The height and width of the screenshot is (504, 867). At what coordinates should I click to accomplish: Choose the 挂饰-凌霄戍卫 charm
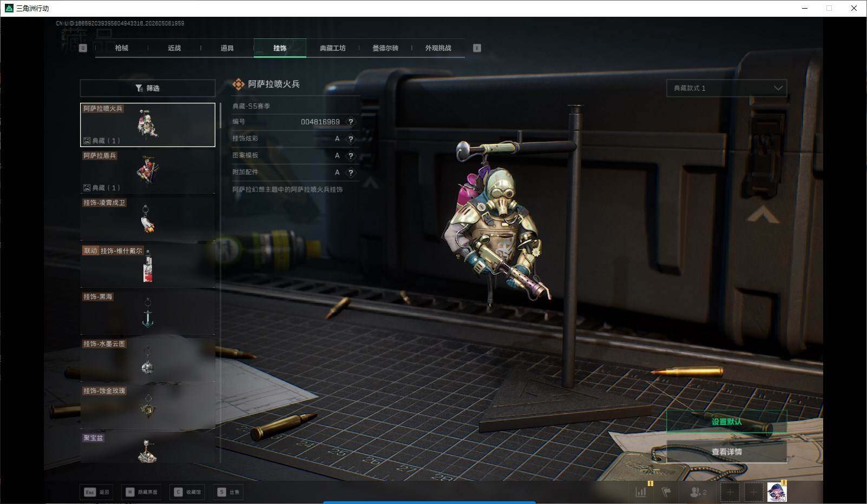point(148,219)
